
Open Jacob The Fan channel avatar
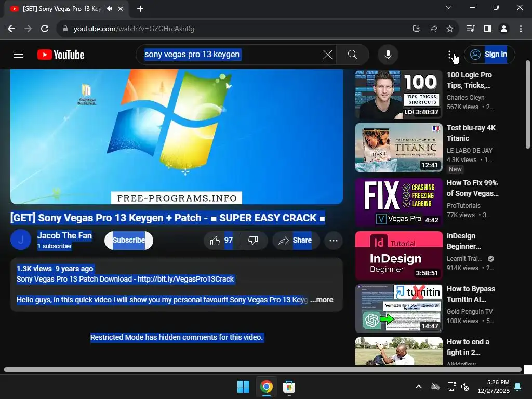point(21,240)
